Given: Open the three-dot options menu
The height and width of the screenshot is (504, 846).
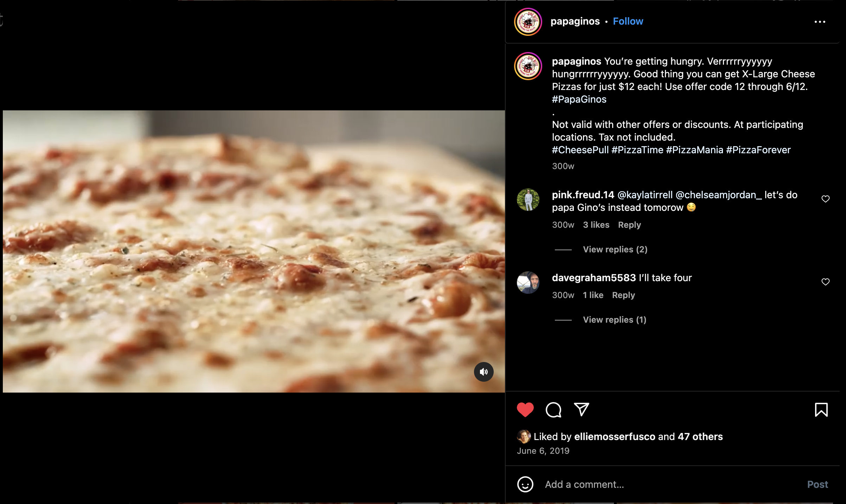Looking at the screenshot, I should click(820, 22).
